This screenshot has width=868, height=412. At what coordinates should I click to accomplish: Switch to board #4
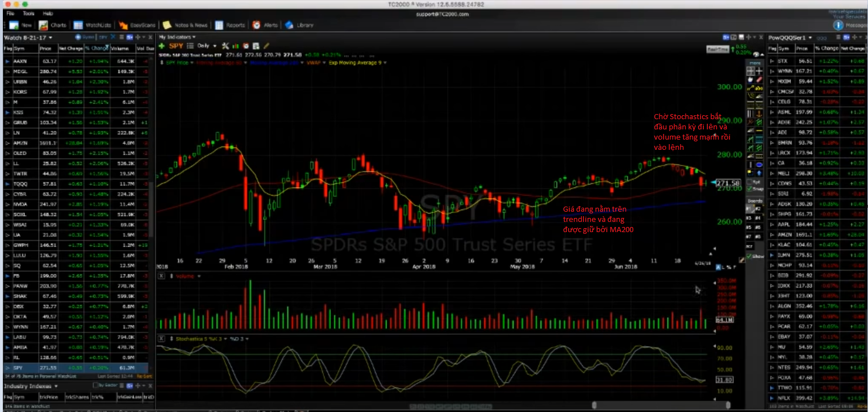click(759, 218)
